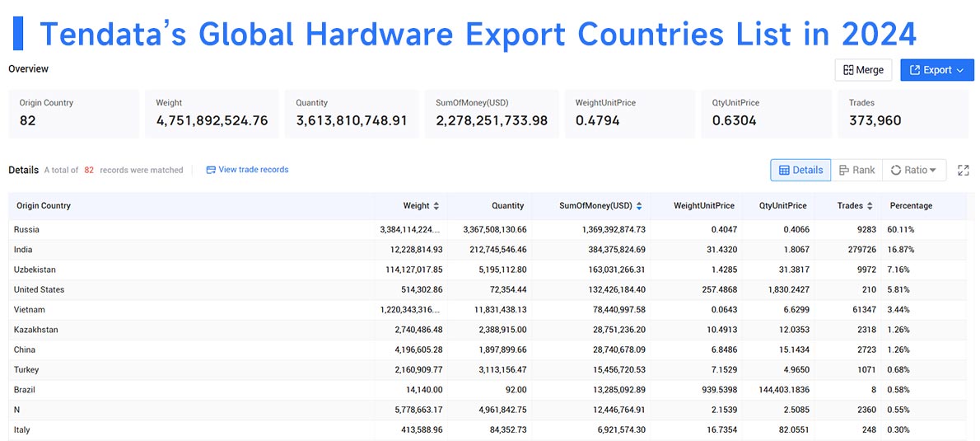
Task: Open the Ratio view dropdown
Action: pos(914,170)
